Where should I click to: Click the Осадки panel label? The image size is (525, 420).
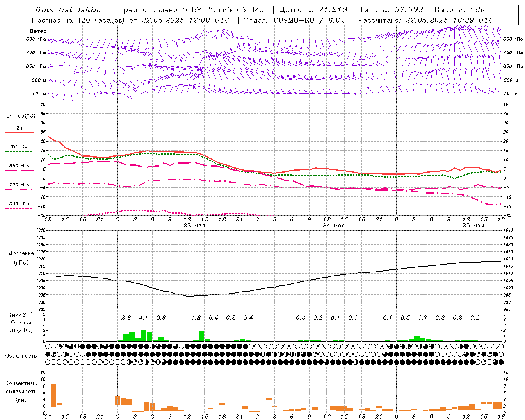click(x=21, y=322)
